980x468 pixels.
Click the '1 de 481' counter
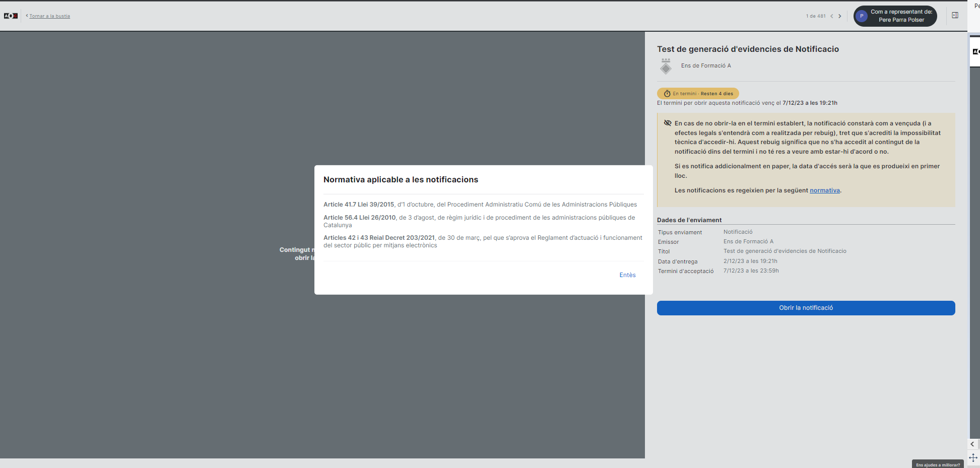pyautogui.click(x=816, y=16)
